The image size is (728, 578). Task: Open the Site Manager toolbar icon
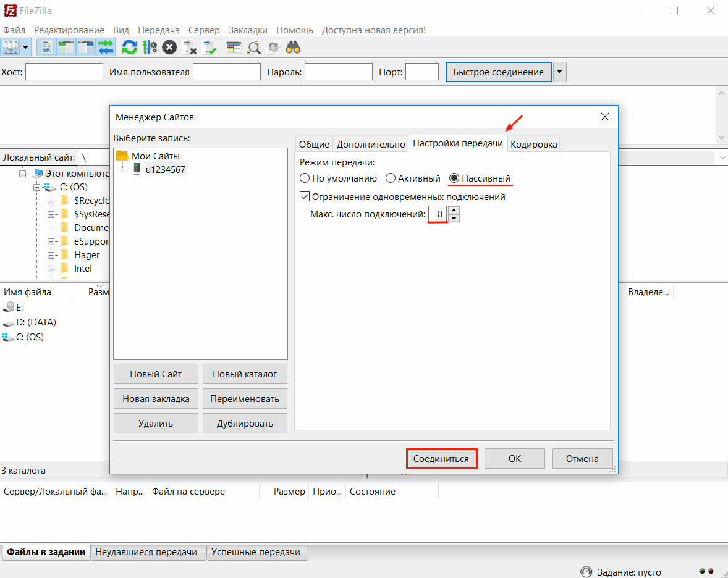click(11, 48)
